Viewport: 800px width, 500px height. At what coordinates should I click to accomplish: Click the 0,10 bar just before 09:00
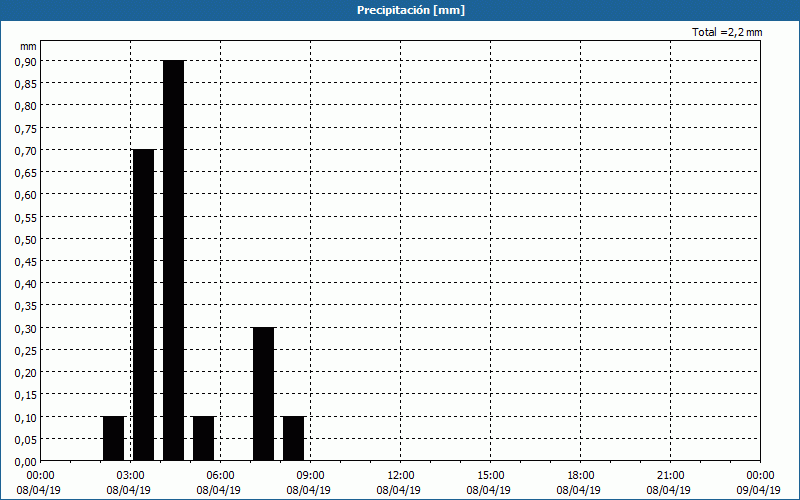point(294,439)
